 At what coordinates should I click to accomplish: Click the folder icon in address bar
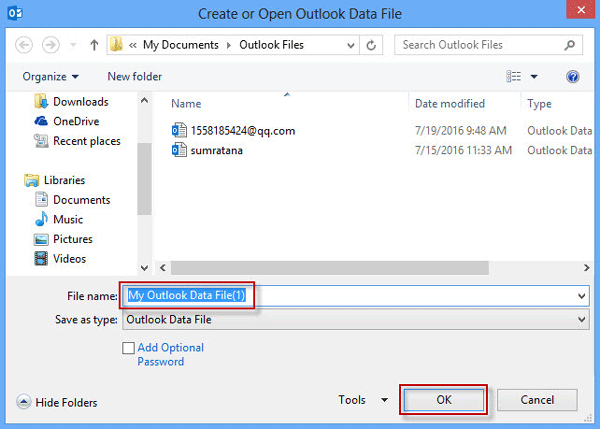point(116,45)
